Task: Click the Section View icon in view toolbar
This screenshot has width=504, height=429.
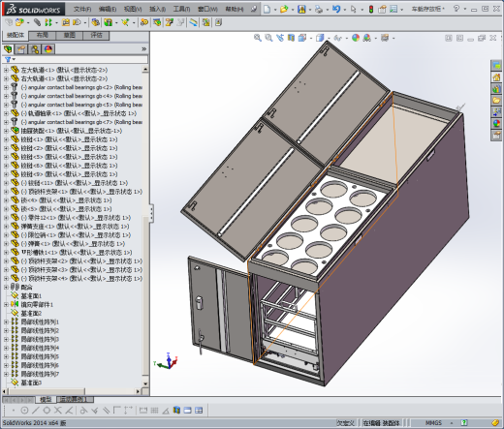Action: 291,38
